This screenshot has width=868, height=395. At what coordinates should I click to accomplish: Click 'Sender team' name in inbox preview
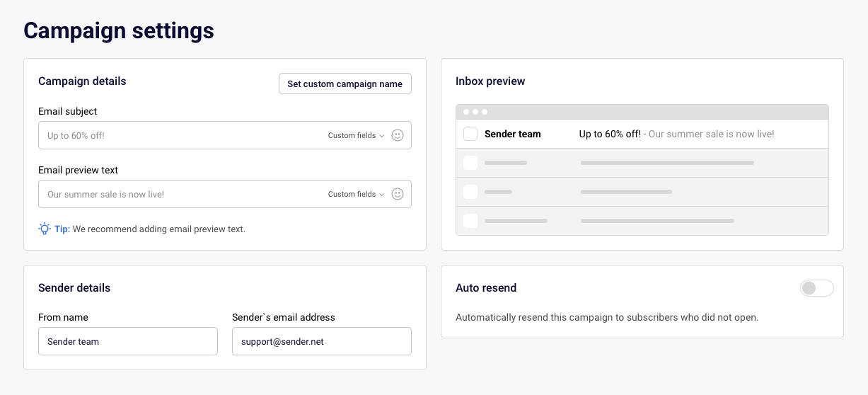[x=513, y=134]
